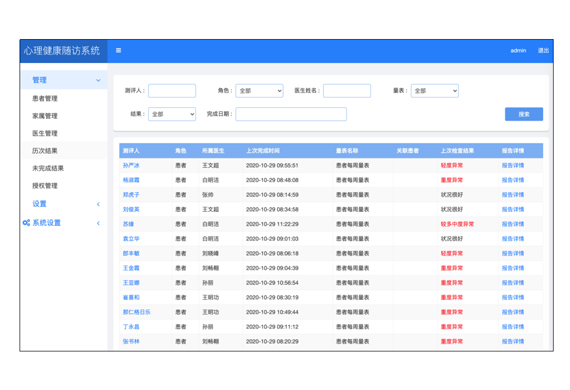Click 状况很好 result in 郑虎子 row
The width and height of the screenshot is (570, 390).
pyautogui.click(x=451, y=195)
